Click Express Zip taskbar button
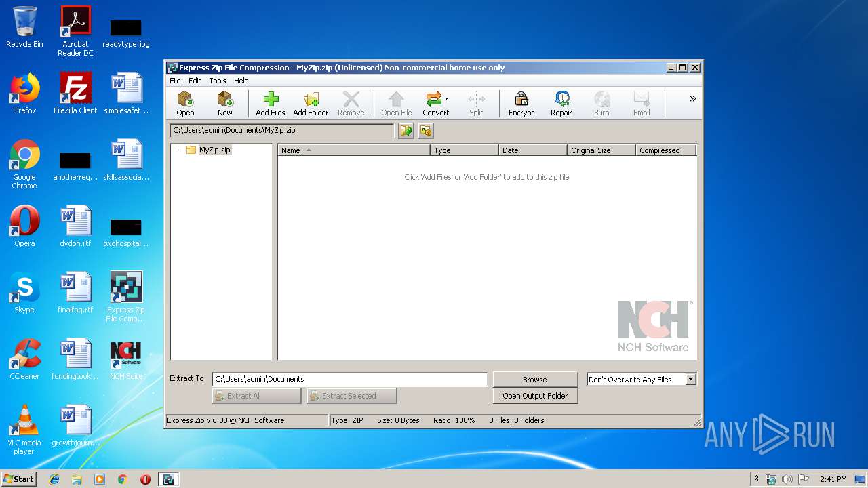The image size is (868, 488). 169,479
